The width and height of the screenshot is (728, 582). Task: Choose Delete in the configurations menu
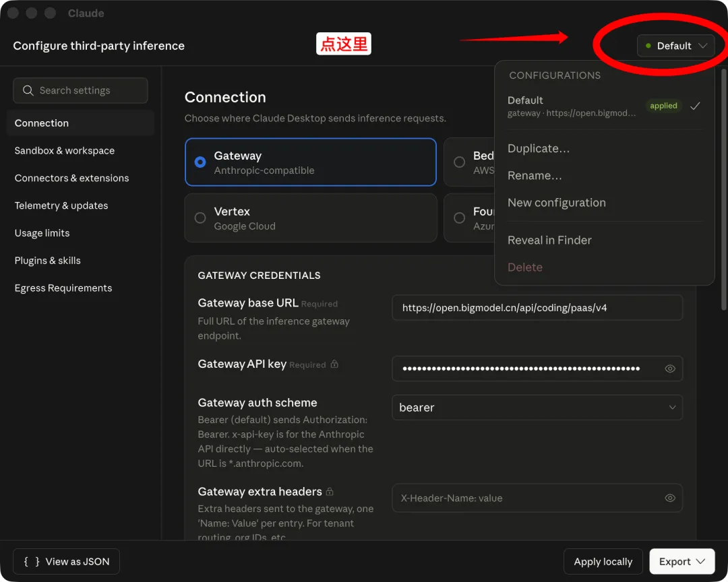point(524,267)
